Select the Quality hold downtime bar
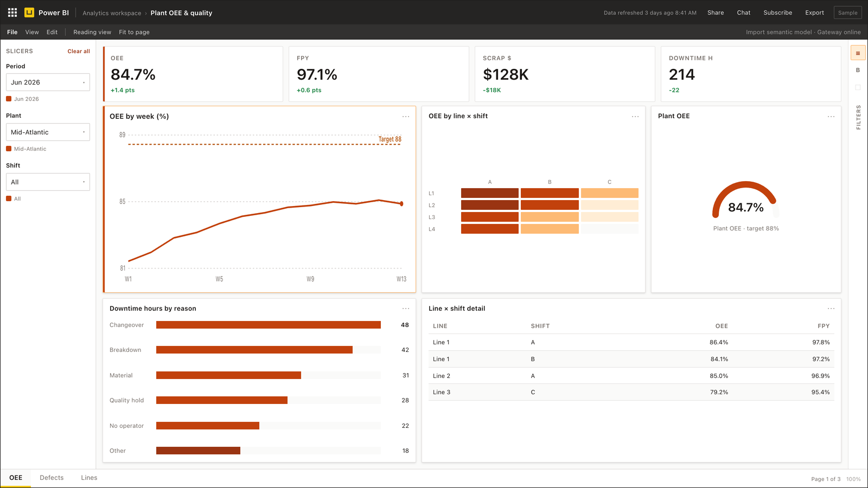 222,400
